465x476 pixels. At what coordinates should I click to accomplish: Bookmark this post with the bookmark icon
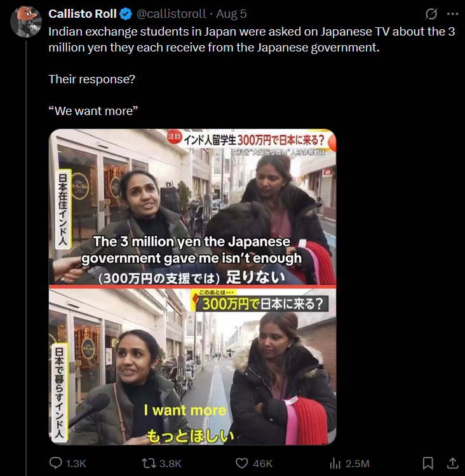(428, 463)
